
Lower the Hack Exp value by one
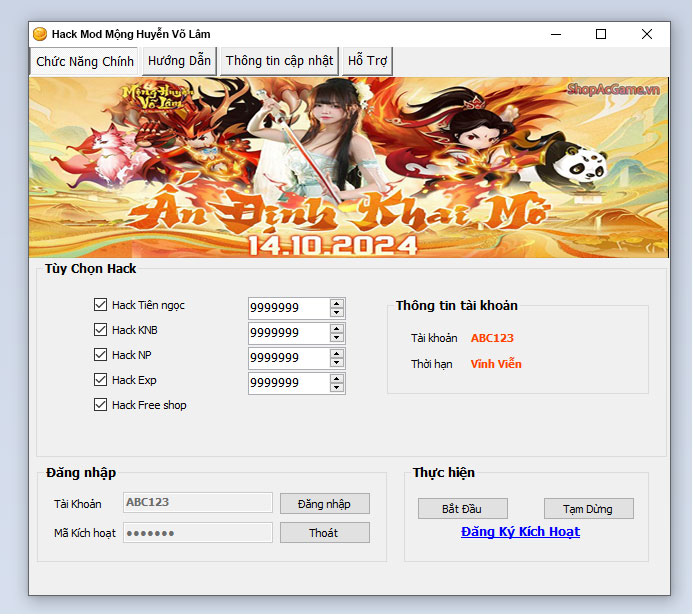(x=337, y=388)
